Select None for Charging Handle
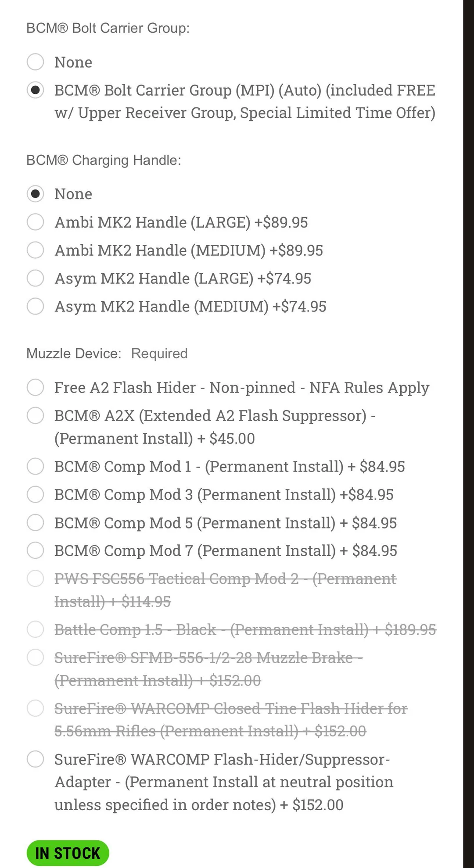The width and height of the screenshot is (474, 868). tap(35, 193)
